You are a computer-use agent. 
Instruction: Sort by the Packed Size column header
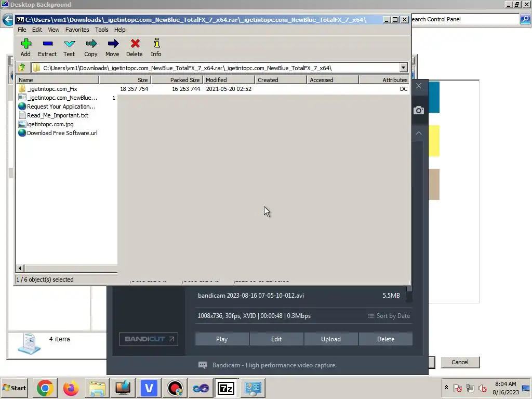[177, 79]
